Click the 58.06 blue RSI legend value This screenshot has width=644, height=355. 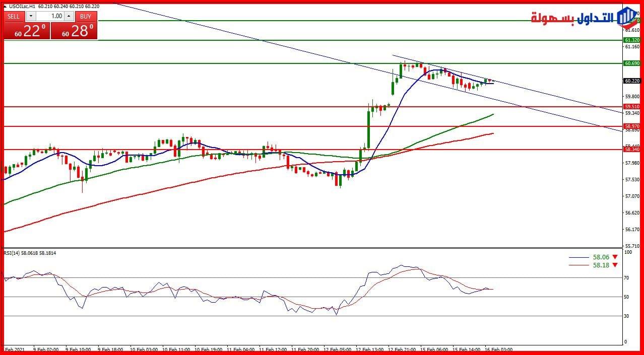point(601,257)
